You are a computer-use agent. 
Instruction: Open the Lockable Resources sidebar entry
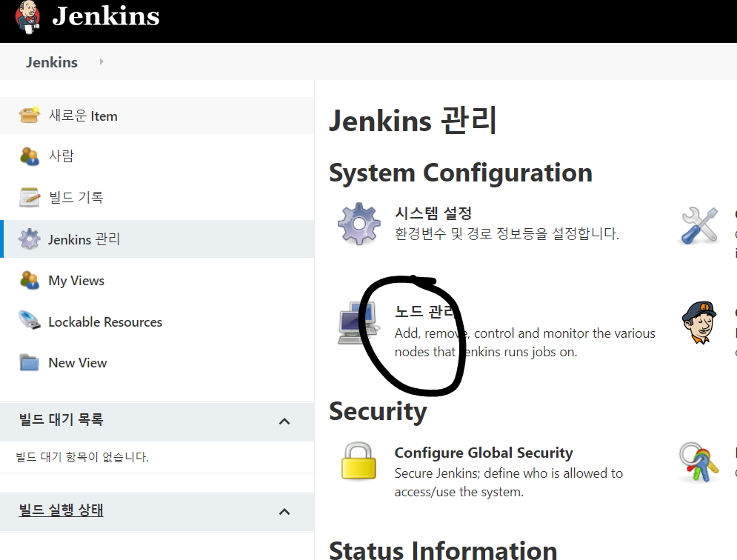105,322
